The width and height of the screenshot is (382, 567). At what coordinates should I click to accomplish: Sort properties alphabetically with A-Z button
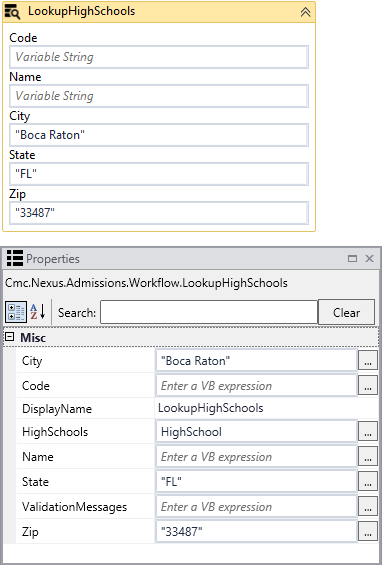38,312
